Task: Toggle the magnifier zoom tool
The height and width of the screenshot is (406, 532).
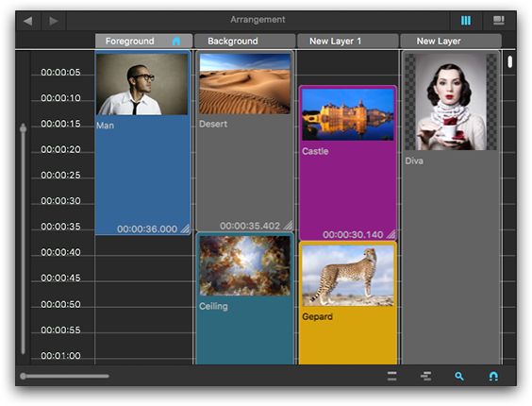Action: coord(459,376)
